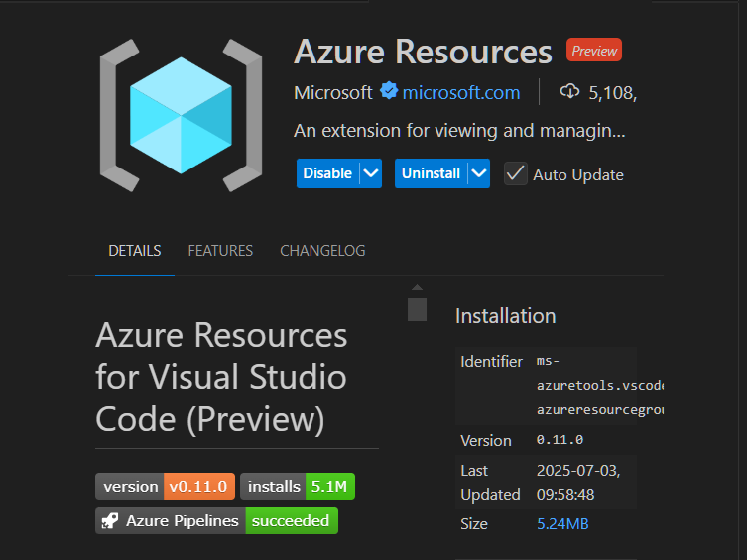
Task: Click the rocket icon in Azure Pipelines badge
Action: (110, 521)
